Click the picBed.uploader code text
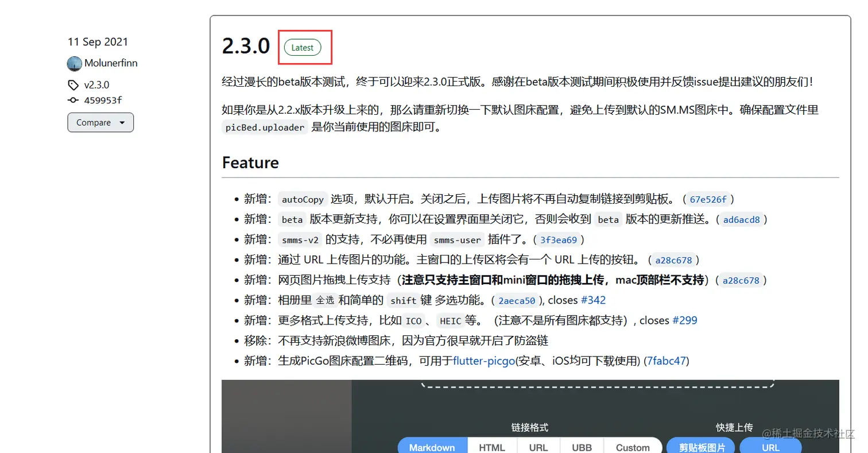Image resolution: width=868 pixels, height=453 pixels. 265,127
